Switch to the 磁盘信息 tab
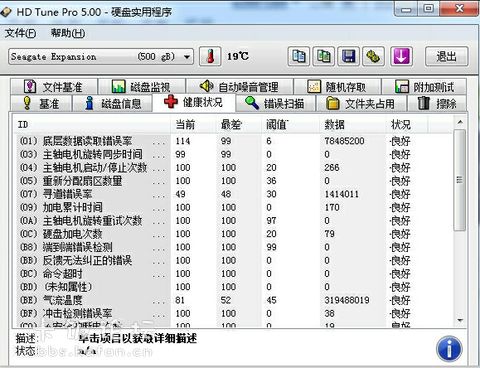The height and width of the screenshot is (368, 480). click(x=113, y=104)
